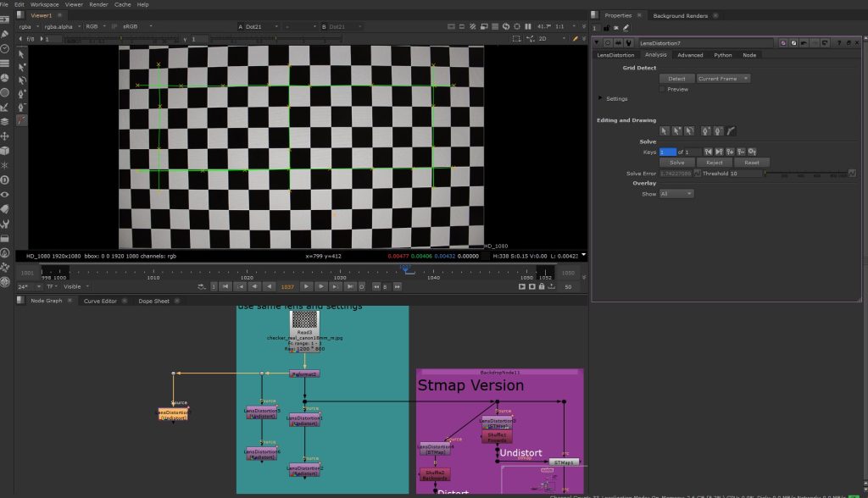868x498 pixels.
Task: Go to next solve key
Action: click(719, 152)
